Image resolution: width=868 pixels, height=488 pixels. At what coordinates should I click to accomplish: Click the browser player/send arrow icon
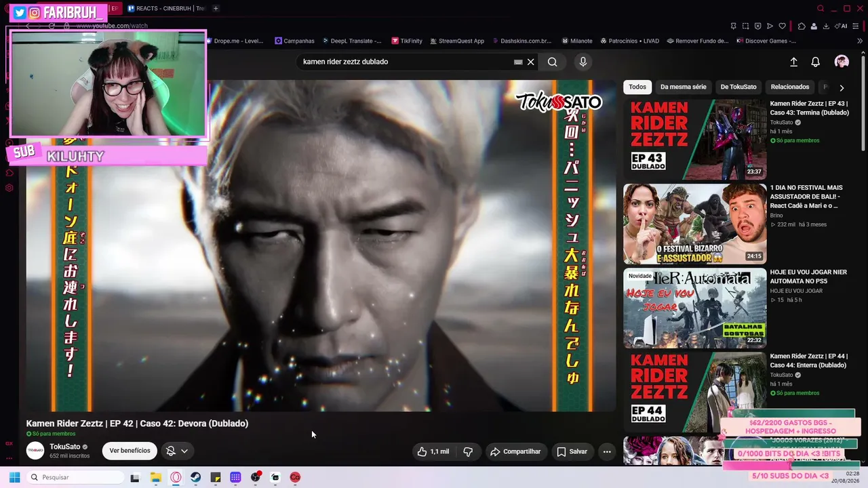(770, 26)
